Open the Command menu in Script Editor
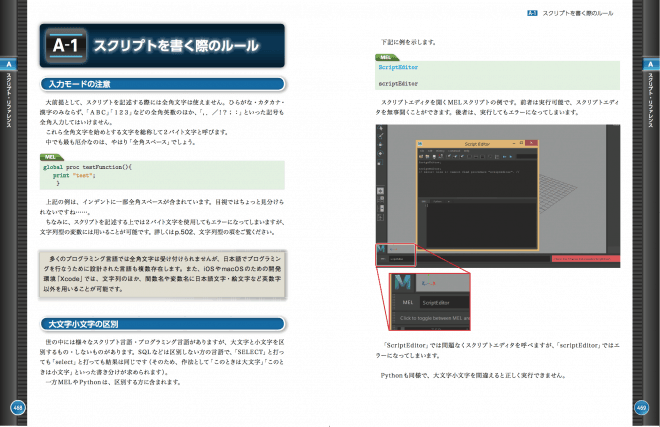Screen dimensions: 660x427 (454, 150)
